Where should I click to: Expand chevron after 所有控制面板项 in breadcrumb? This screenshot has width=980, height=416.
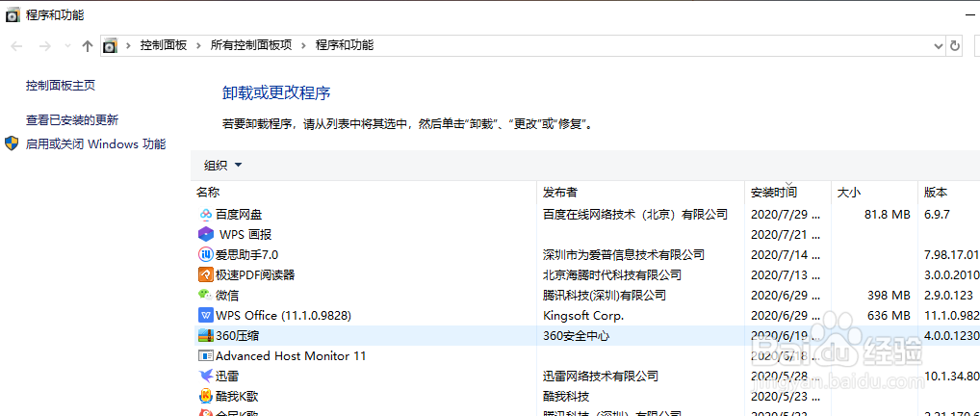(x=304, y=45)
